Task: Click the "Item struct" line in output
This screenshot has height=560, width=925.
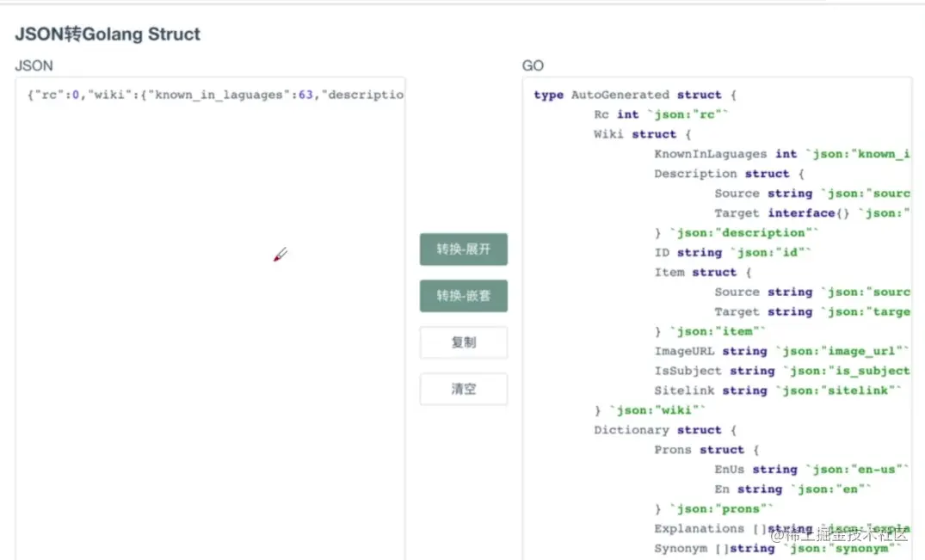Action: click(x=702, y=273)
